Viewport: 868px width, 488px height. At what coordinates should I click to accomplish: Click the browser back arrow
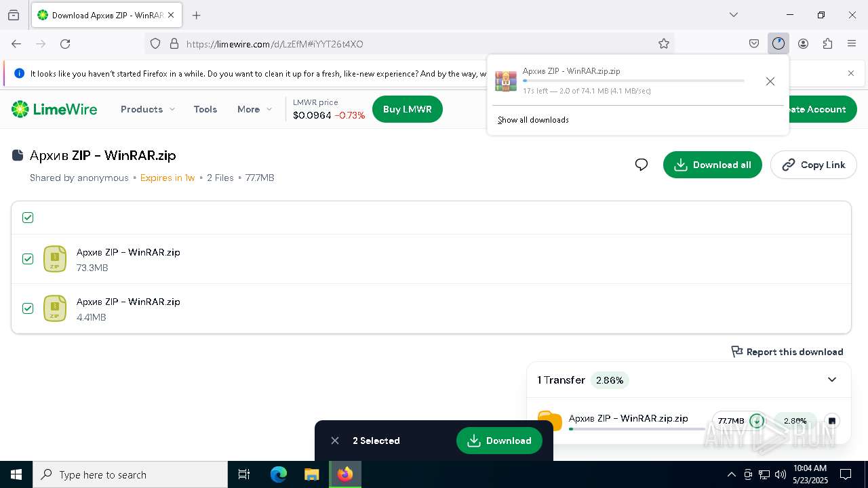point(16,43)
